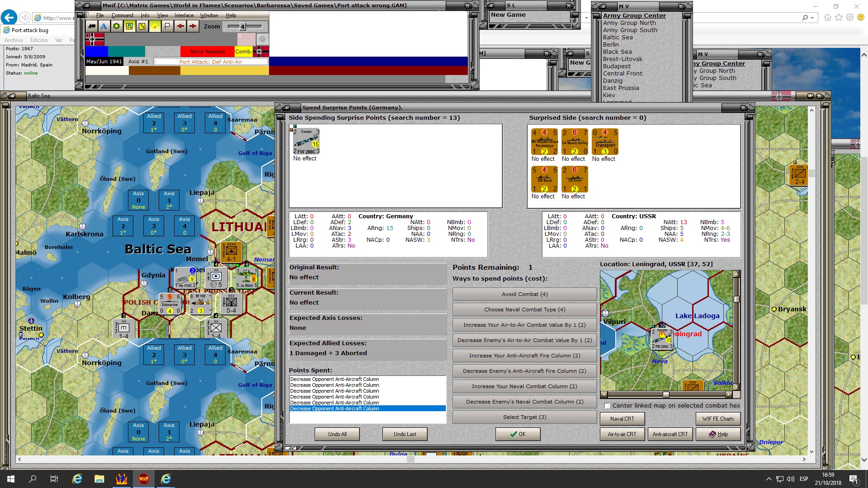Click the Help book icon button
Screen dimensions: 868x488
[718, 434]
